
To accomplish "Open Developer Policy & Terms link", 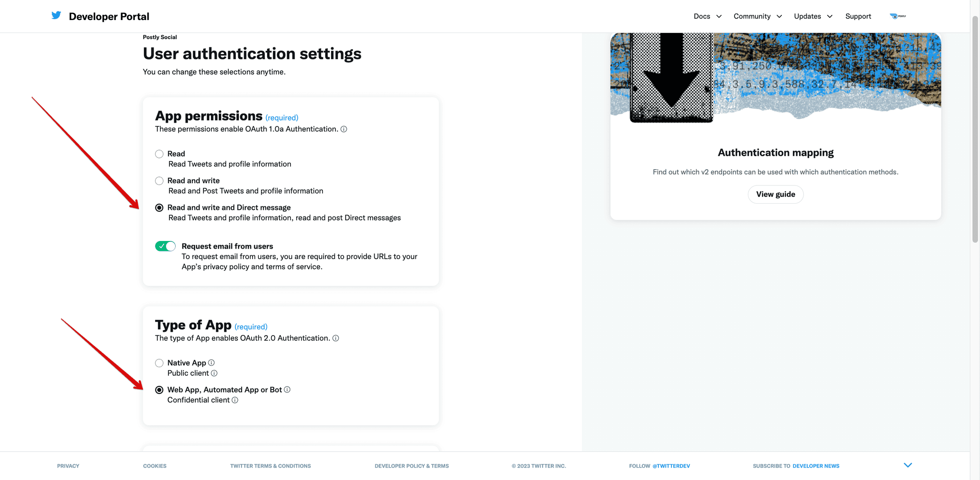I will [x=412, y=466].
